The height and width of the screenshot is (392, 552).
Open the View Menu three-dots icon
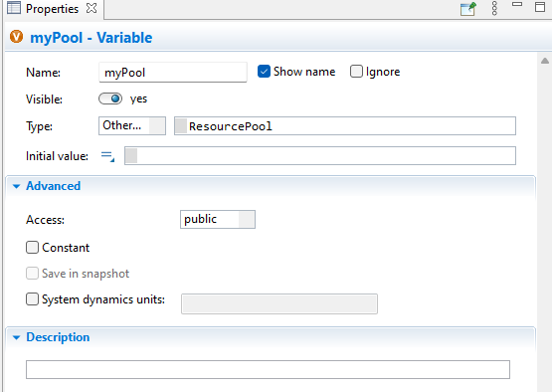(x=494, y=8)
